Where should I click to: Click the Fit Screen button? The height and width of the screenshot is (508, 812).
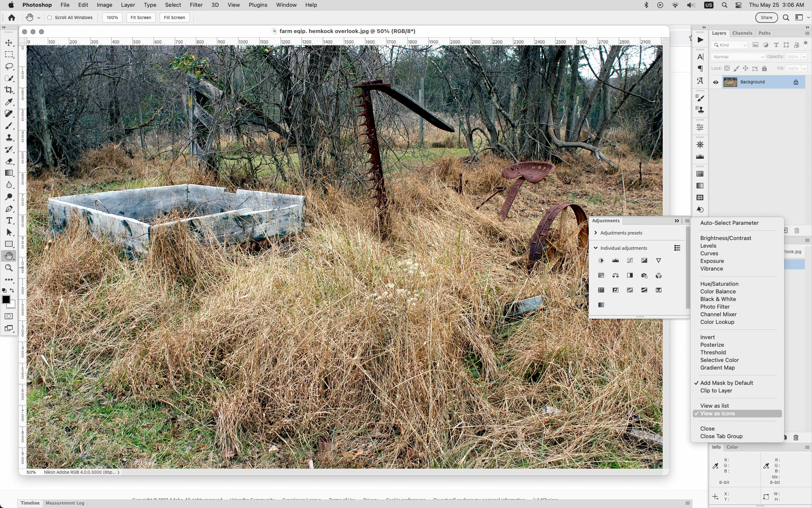tap(140, 18)
